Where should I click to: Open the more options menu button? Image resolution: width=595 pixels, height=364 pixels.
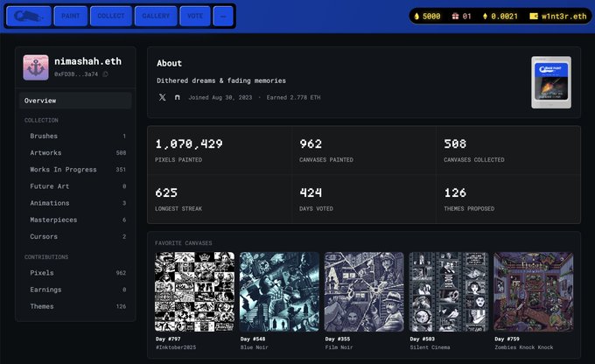pyautogui.click(x=223, y=16)
